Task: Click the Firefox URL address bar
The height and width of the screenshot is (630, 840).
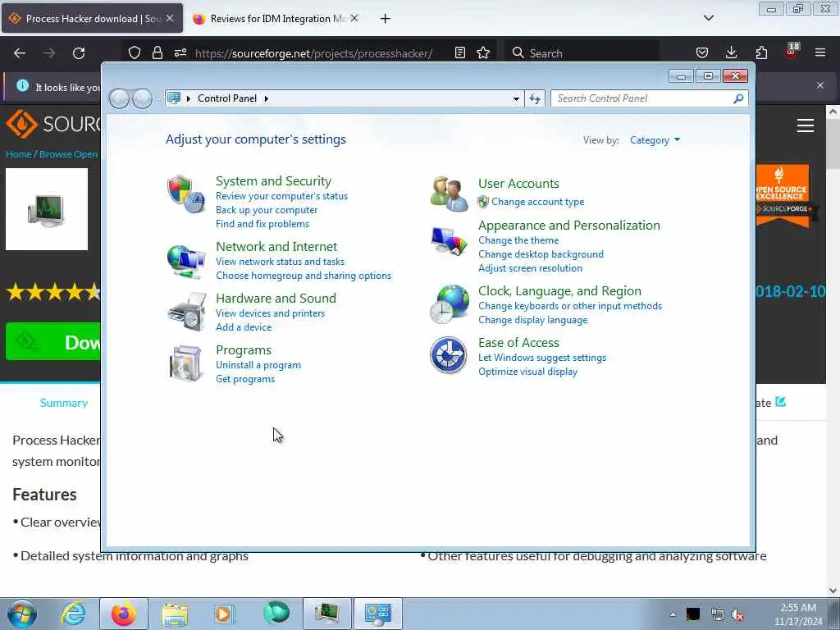Action: (x=313, y=53)
